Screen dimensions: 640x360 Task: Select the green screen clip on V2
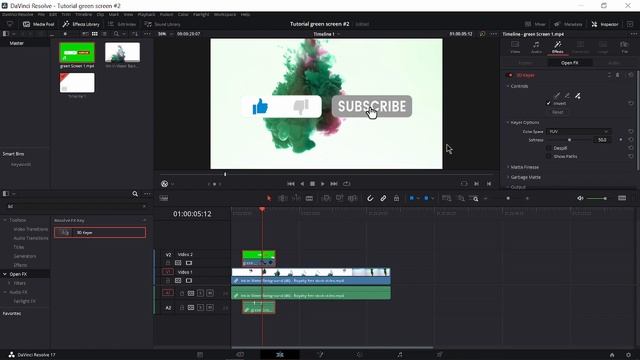pos(259,258)
